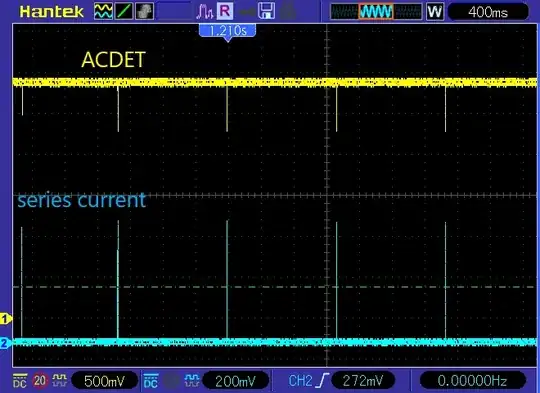The image size is (540, 393).
Task: Click the CH1 probe waveform icon
Action: [60, 380]
